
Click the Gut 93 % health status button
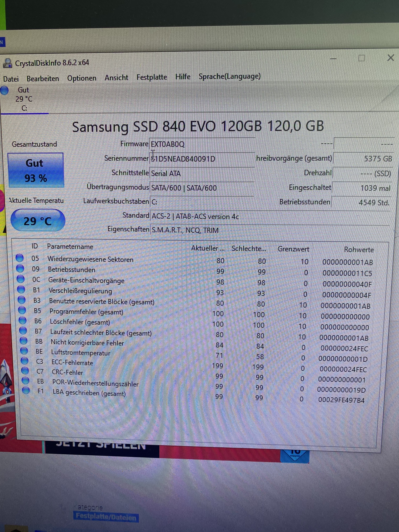pyautogui.click(x=36, y=170)
